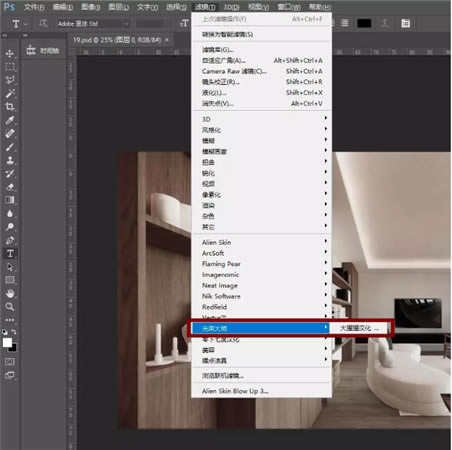The image size is (452, 450).
Task: Open the black text color swatch
Action: point(364,23)
